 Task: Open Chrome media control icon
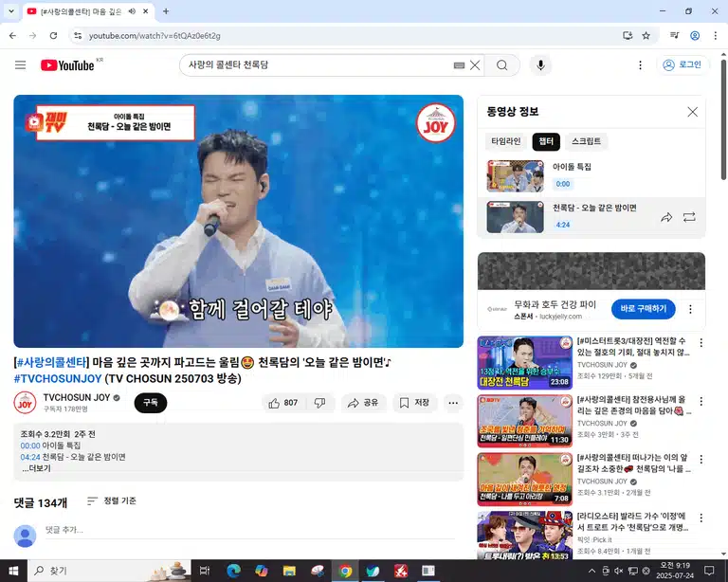point(675,36)
